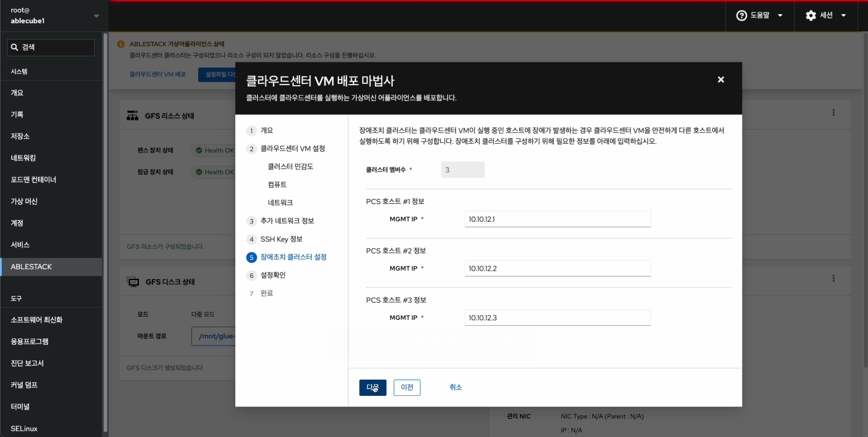Screen dimensions: 868x437
Task: Open the session gear menu
Action: pyautogui.click(x=811, y=16)
